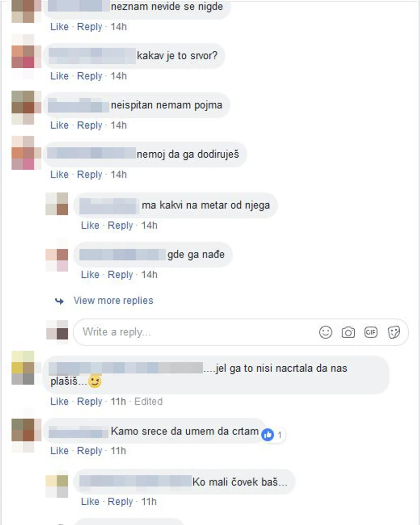This screenshot has height=525, width=420.
Task: Reply to 'ma kakvi na metar od njega'
Action: coord(120,225)
